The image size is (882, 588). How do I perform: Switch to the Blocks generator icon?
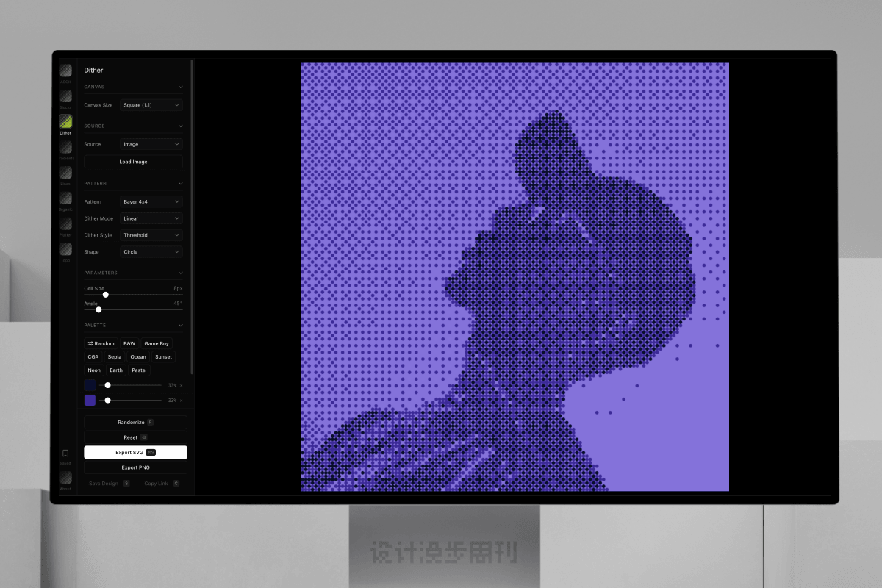point(65,96)
